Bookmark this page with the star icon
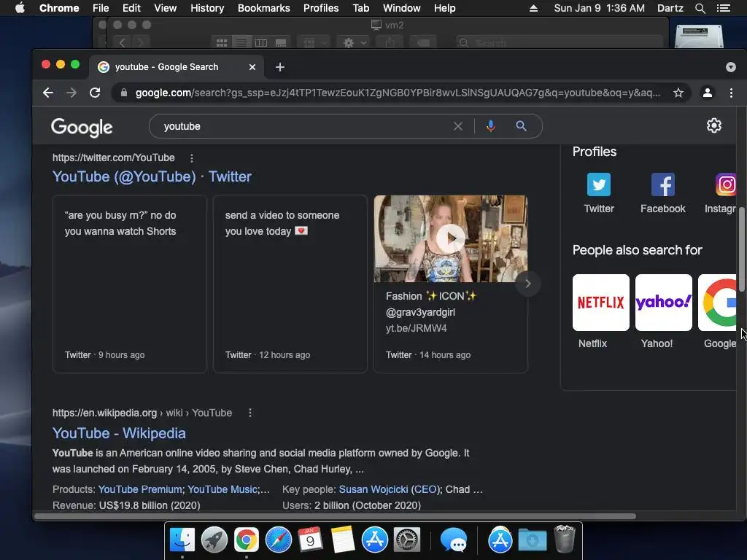The width and height of the screenshot is (747, 560). coord(678,93)
